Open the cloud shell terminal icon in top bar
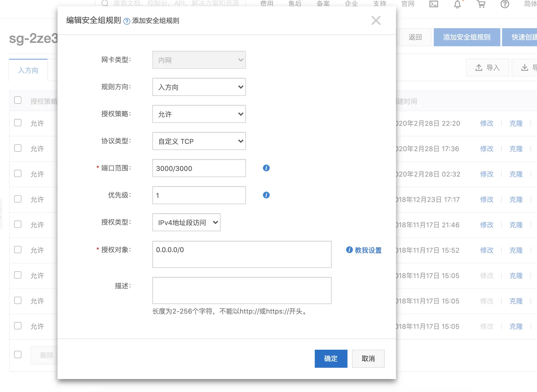The width and height of the screenshot is (537, 392). click(434, 4)
